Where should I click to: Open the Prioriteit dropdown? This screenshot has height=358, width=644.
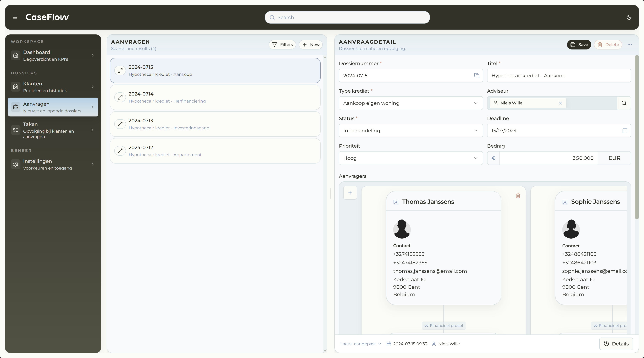click(x=410, y=158)
